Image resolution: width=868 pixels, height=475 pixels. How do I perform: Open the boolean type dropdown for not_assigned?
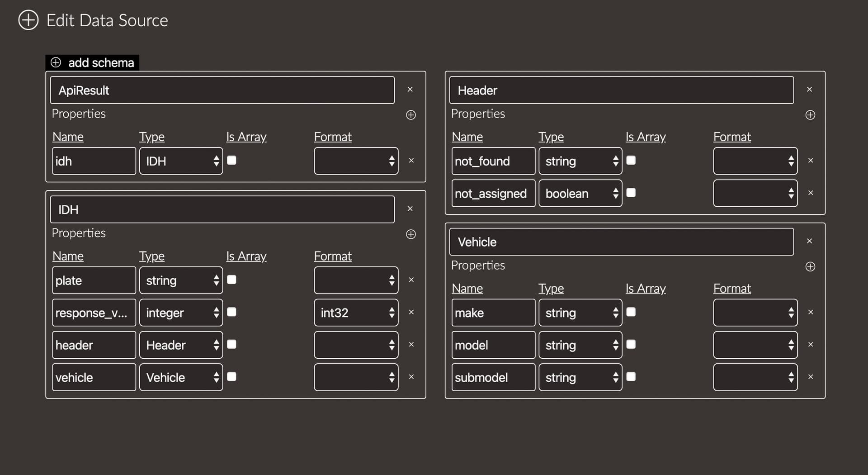pos(580,194)
